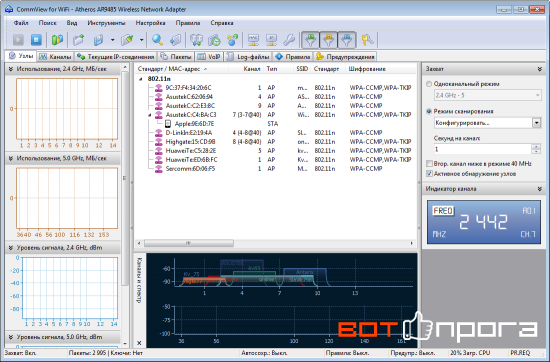Collapse Использование, 2.4 GHz, МБ/сек panel
550x362 pixels.
point(11,69)
